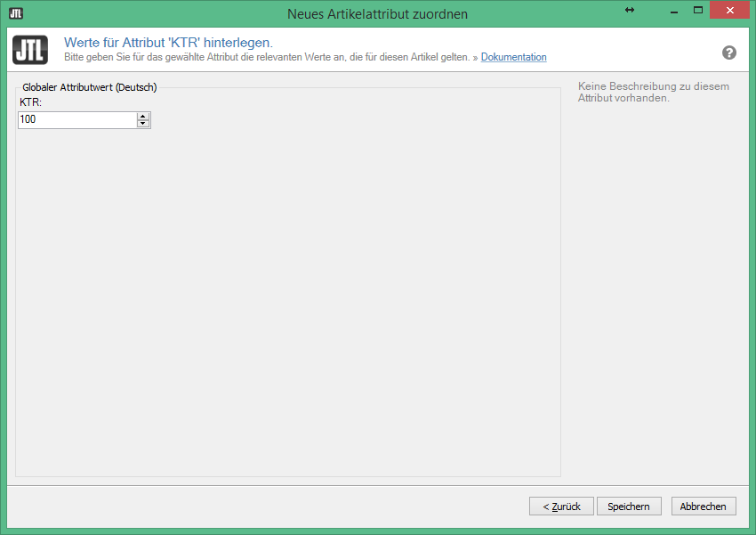Click the 'Bitte geben Sie' instruction text
This screenshot has width=756, height=535.
(x=267, y=57)
